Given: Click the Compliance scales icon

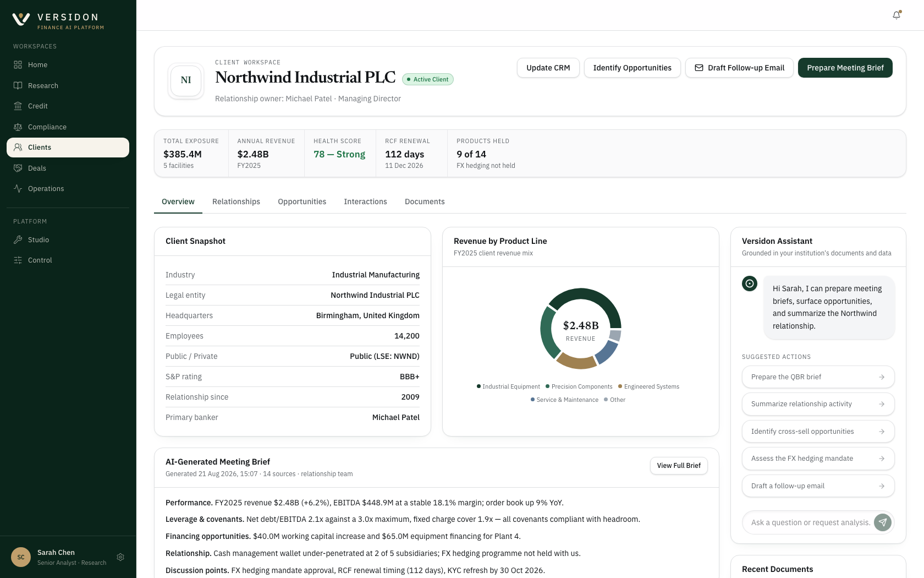Looking at the screenshot, I should pos(18,127).
